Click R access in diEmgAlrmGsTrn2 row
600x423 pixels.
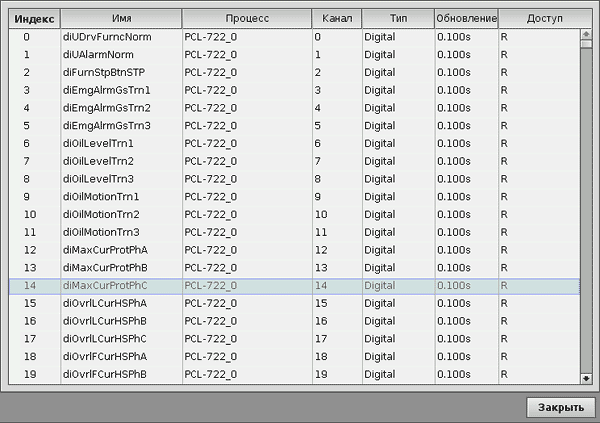pyautogui.click(x=504, y=108)
